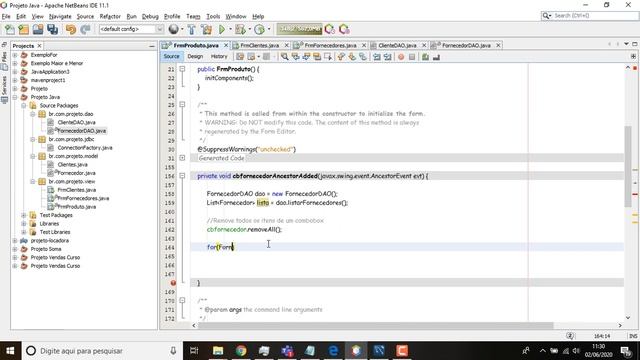Click Find Previous Occurrence icon in editor toolbar
The height and width of the screenshot is (360, 640).
pyautogui.click(x=295, y=57)
